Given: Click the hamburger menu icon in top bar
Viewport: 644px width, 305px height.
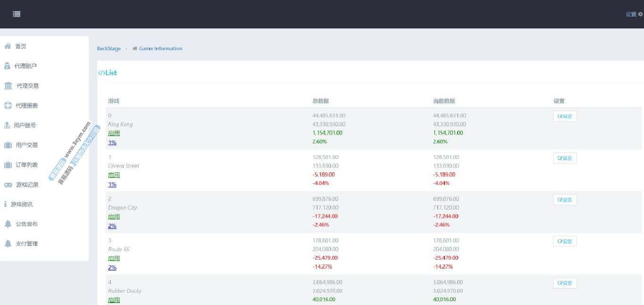Looking at the screenshot, I should coord(17,14).
